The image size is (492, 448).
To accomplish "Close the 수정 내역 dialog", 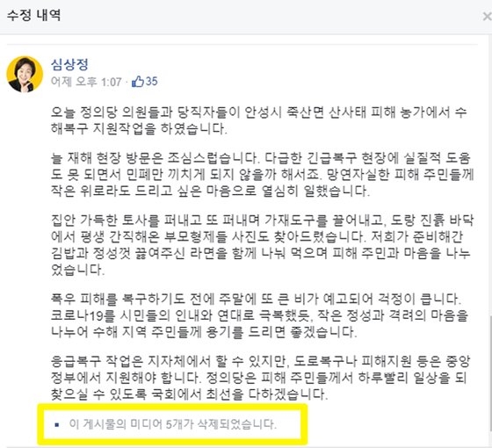I will (x=488, y=16).
